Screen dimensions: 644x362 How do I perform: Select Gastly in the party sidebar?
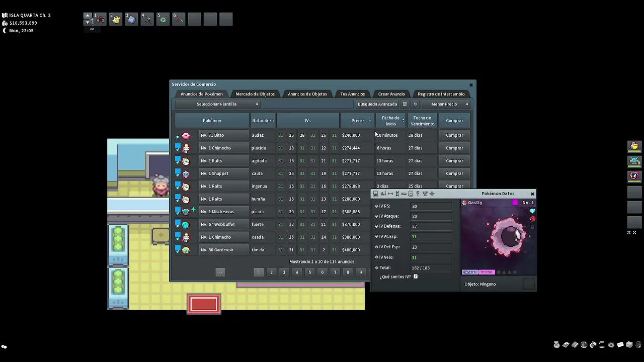click(634, 175)
